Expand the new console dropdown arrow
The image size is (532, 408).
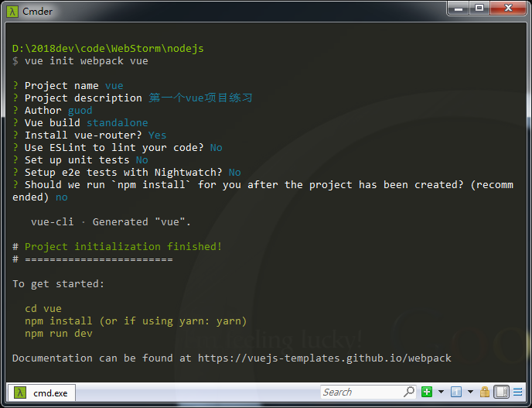[441, 392]
